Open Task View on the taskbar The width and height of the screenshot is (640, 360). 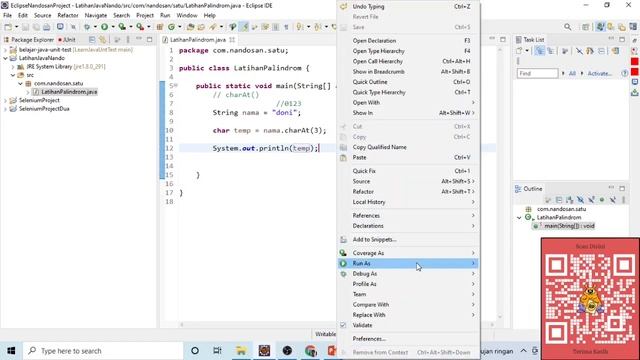tap(217, 351)
